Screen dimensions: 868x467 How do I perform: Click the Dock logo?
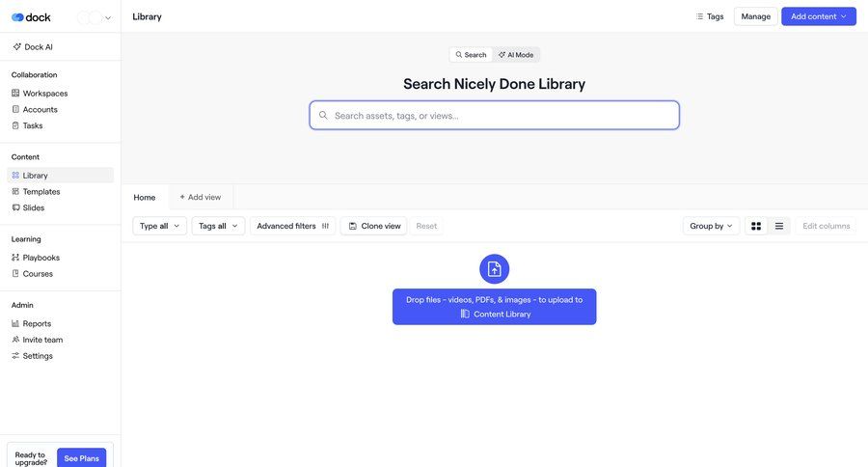(x=31, y=17)
